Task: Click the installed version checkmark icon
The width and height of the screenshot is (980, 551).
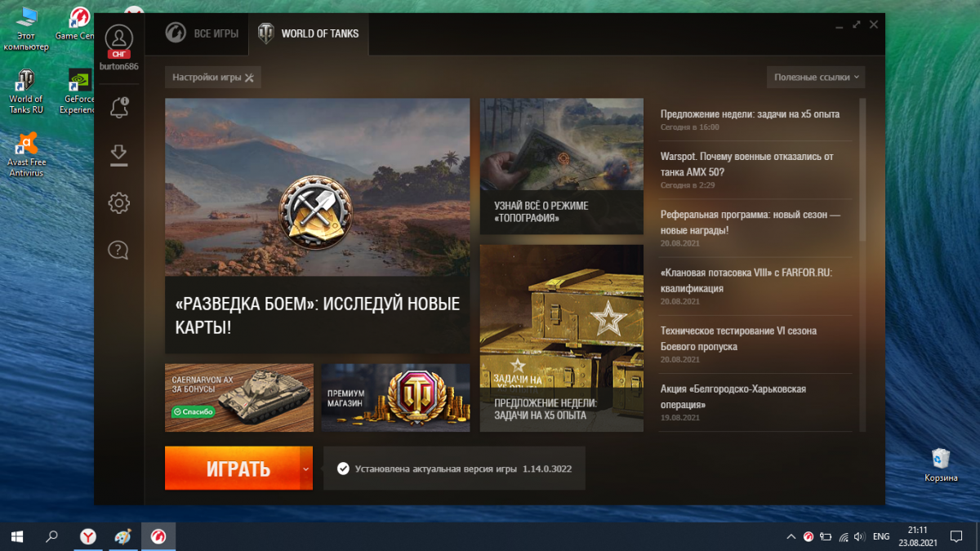Action: (x=343, y=469)
